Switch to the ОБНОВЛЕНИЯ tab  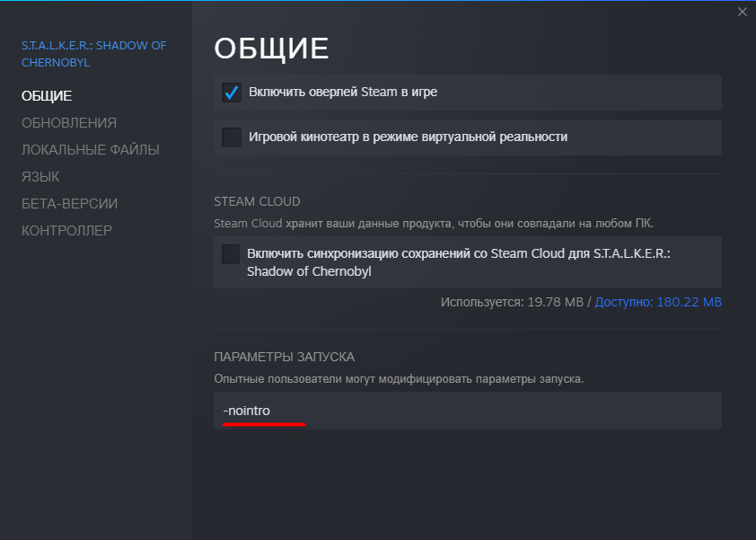pyautogui.click(x=69, y=123)
